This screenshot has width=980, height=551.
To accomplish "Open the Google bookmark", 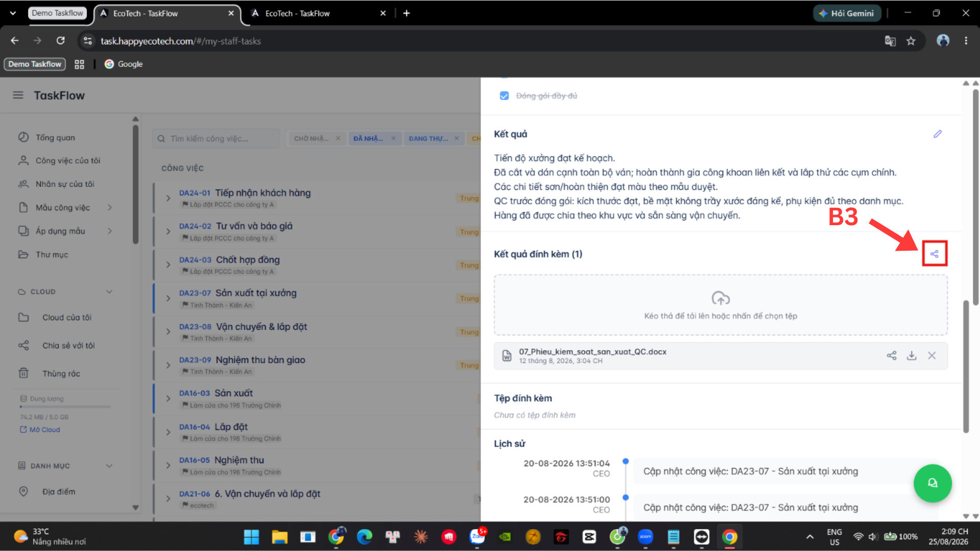I will [x=124, y=64].
